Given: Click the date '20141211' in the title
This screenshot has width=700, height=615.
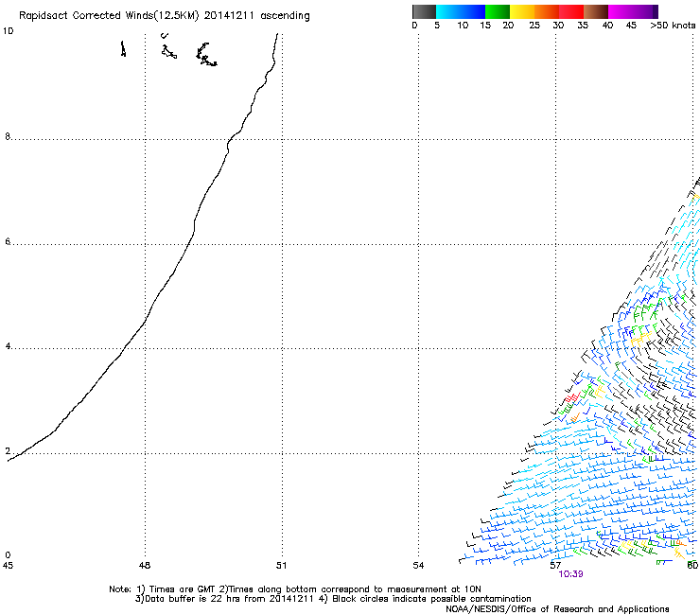Looking at the screenshot, I should coord(229,15).
